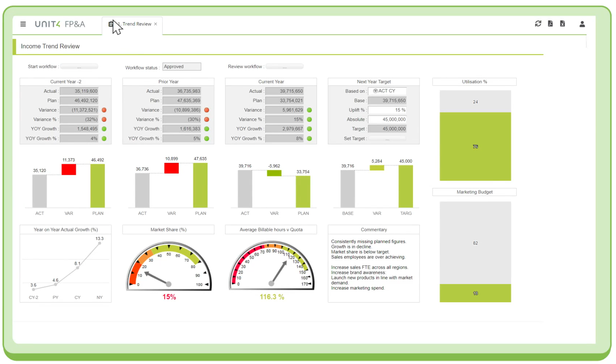616x364 pixels.
Task: Click the Workflow status Approved field
Action: click(x=182, y=67)
